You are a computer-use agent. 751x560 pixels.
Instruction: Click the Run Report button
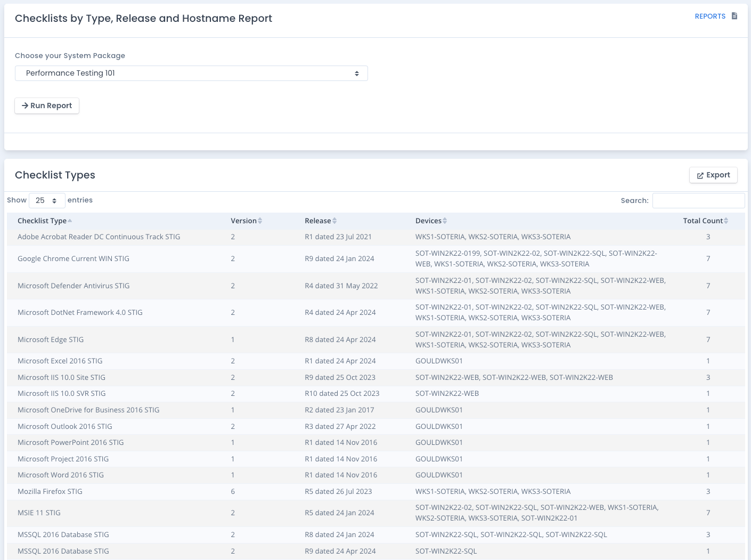pyautogui.click(x=47, y=105)
